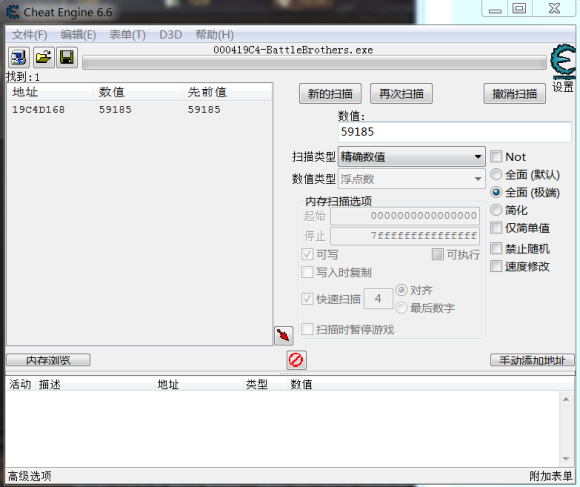Select the 简化 rounding radio button
580x487 pixels.
(496, 210)
